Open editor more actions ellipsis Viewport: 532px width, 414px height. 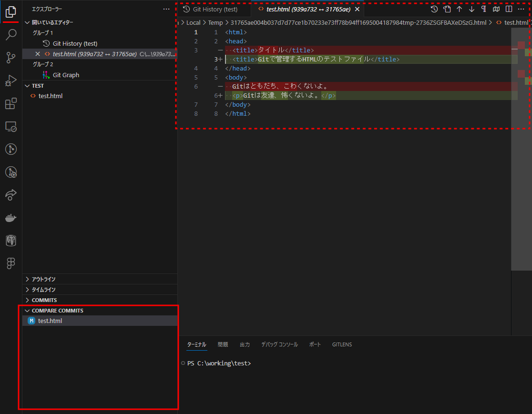pyautogui.click(x=521, y=9)
